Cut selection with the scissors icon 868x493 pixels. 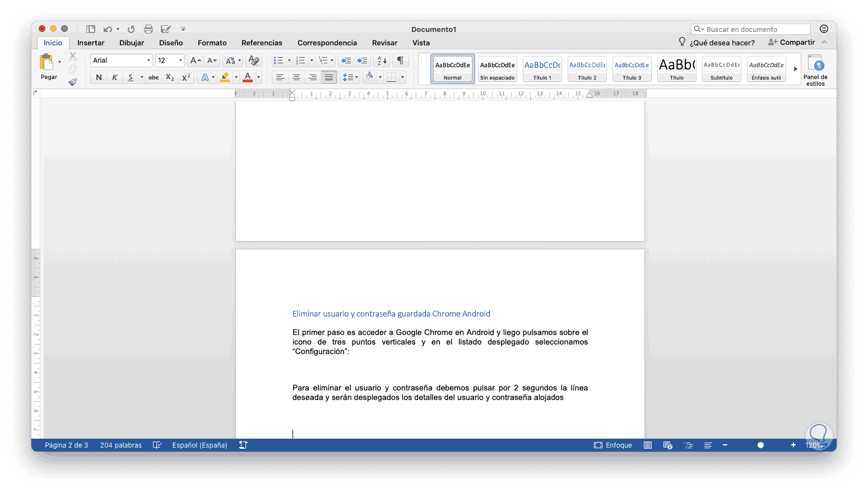tap(73, 57)
